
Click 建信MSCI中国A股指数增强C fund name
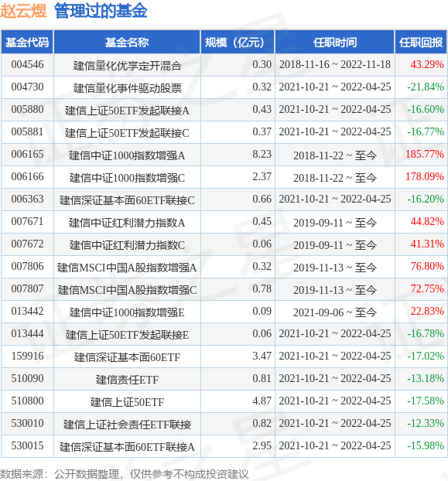pos(127,289)
